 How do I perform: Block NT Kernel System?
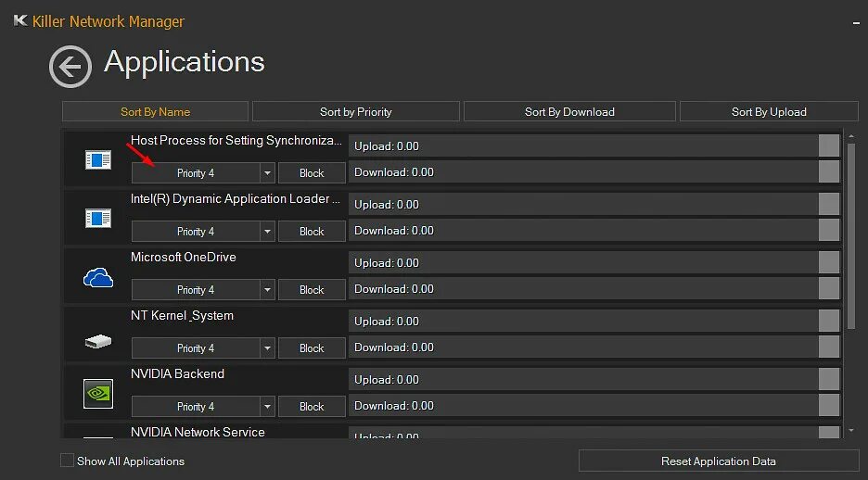312,348
